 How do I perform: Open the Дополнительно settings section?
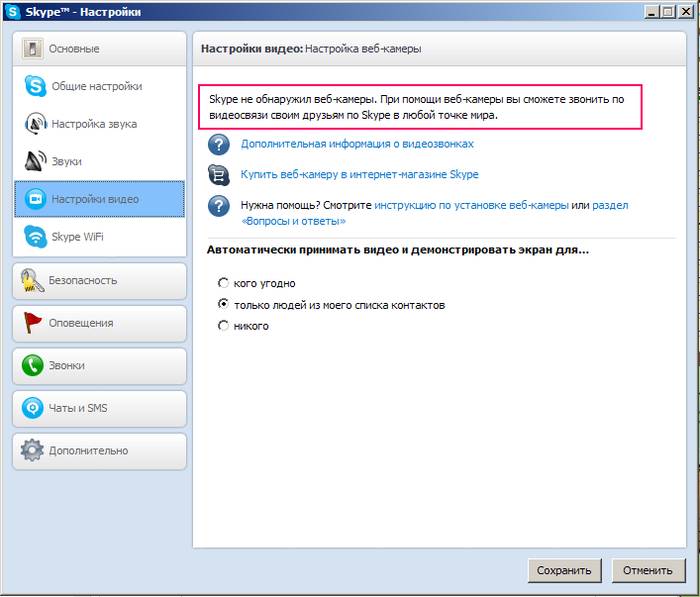pos(100,450)
